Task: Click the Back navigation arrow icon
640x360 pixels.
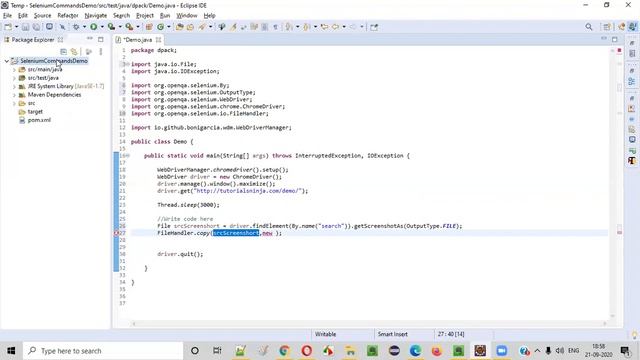Action: (336, 27)
